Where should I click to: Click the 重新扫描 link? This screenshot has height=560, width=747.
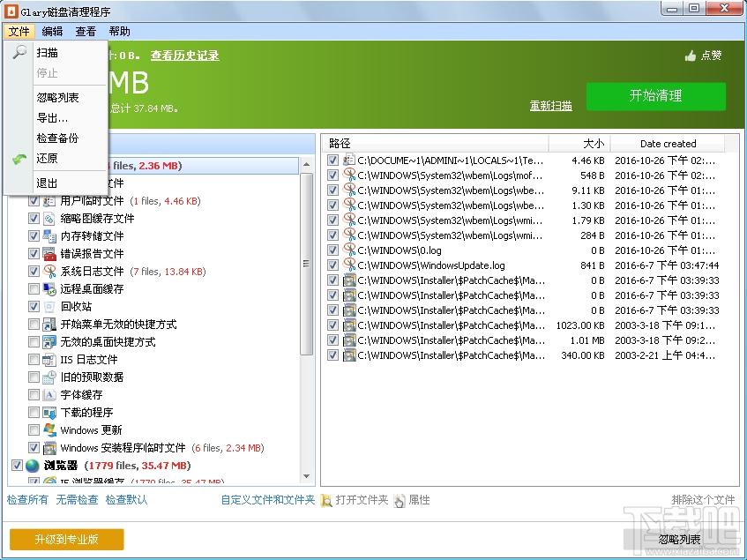[550, 106]
